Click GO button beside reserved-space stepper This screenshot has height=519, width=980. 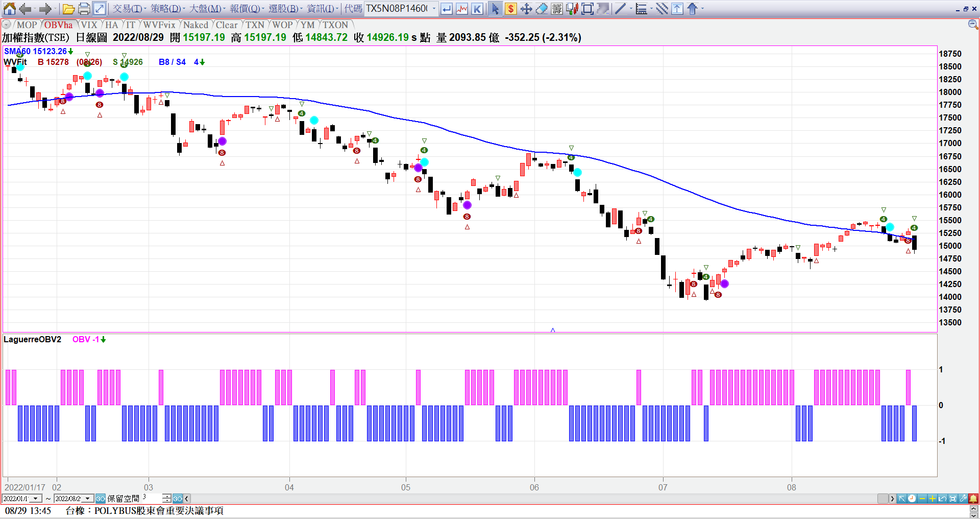pos(177,499)
